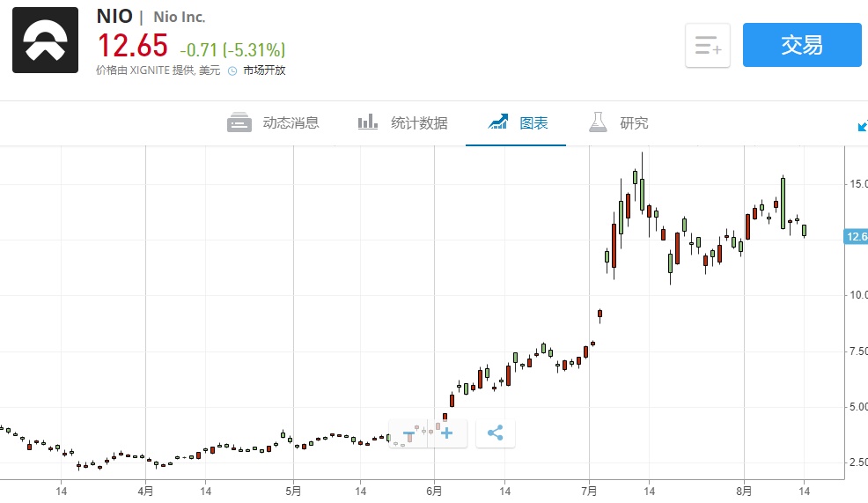Click the blue 交易 trade button

[802, 45]
